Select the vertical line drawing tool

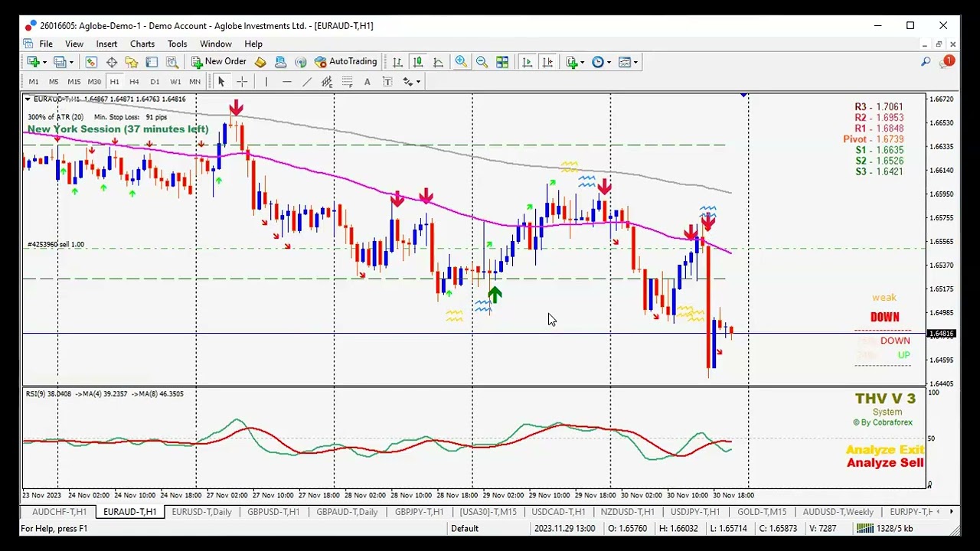point(266,82)
